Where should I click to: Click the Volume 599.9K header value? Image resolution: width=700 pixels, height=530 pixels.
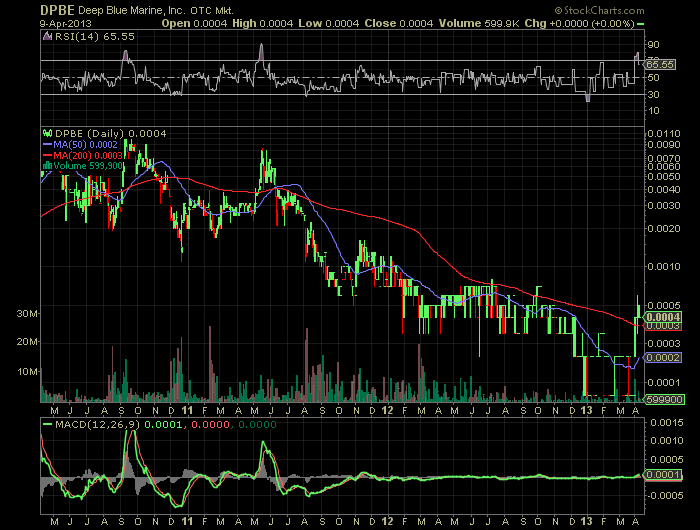479,23
